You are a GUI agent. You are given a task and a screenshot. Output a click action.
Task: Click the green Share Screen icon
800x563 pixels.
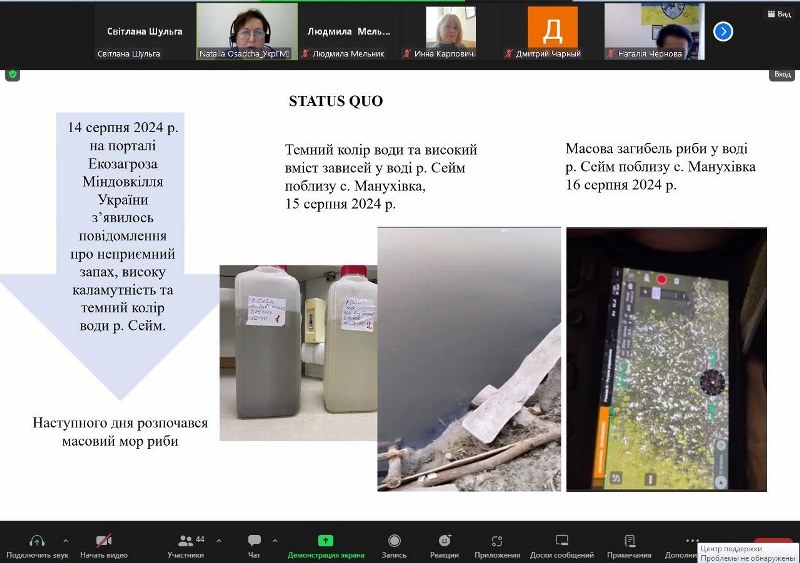pos(325,541)
